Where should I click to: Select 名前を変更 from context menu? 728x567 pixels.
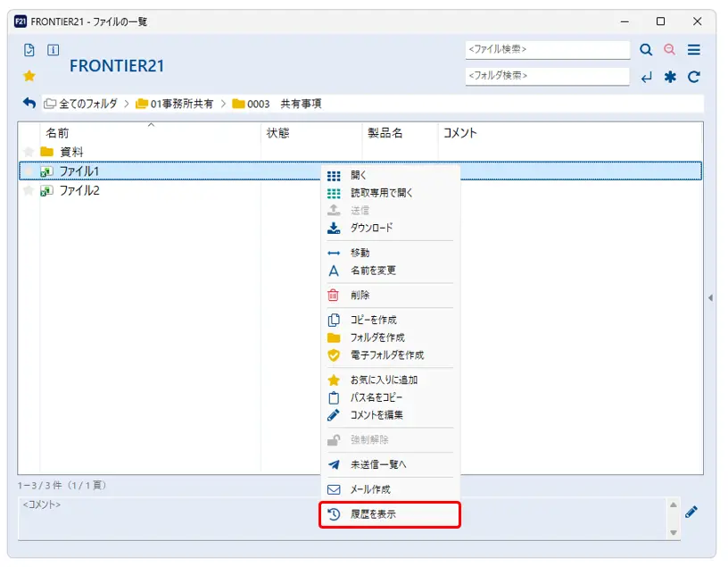pos(373,271)
